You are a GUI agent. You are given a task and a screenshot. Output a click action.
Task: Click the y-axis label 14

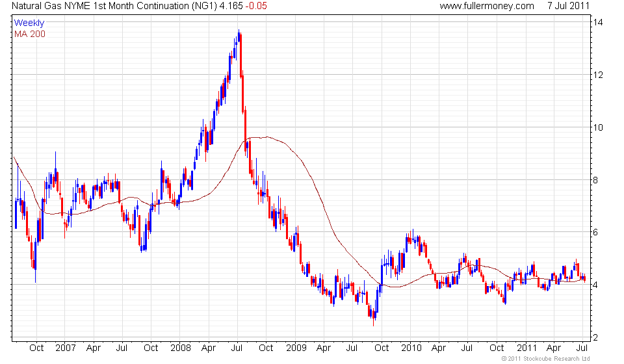tap(598, 22)
